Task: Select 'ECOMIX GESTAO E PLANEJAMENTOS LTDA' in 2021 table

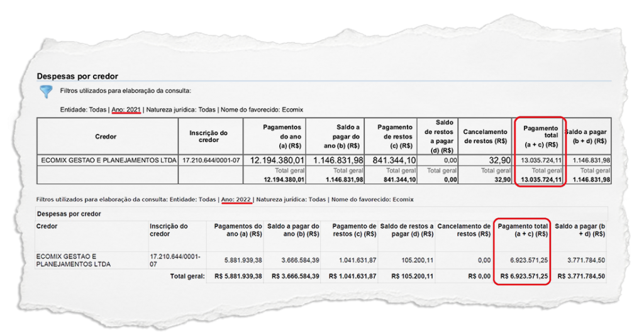Action: [x=108, y=160]
